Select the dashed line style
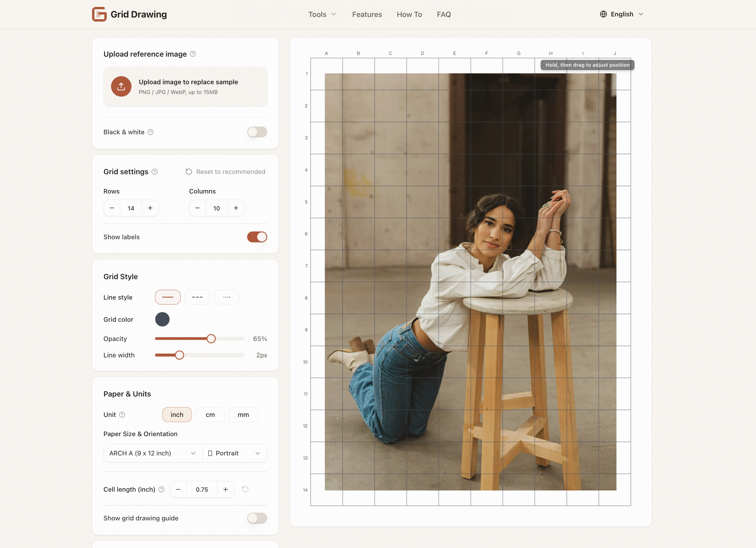 pyautogui.click(x=197, y=297)
